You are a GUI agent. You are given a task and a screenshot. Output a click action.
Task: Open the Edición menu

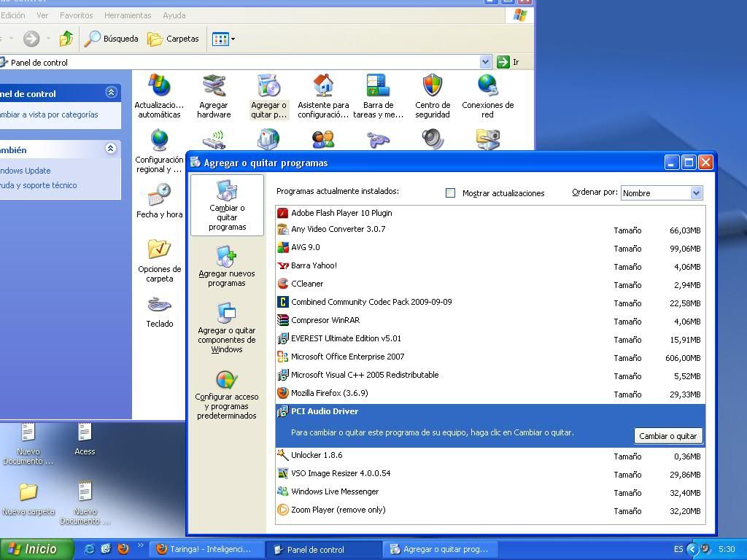click(13, 15)
